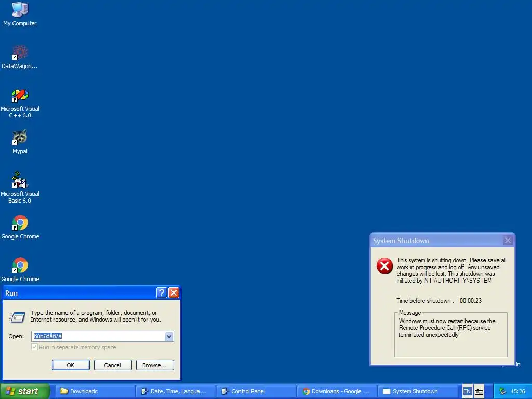Viewport: 532px width, 399px height.
Task: Switch to Date, Time, Language taskbar button
Action: (176, 391)
